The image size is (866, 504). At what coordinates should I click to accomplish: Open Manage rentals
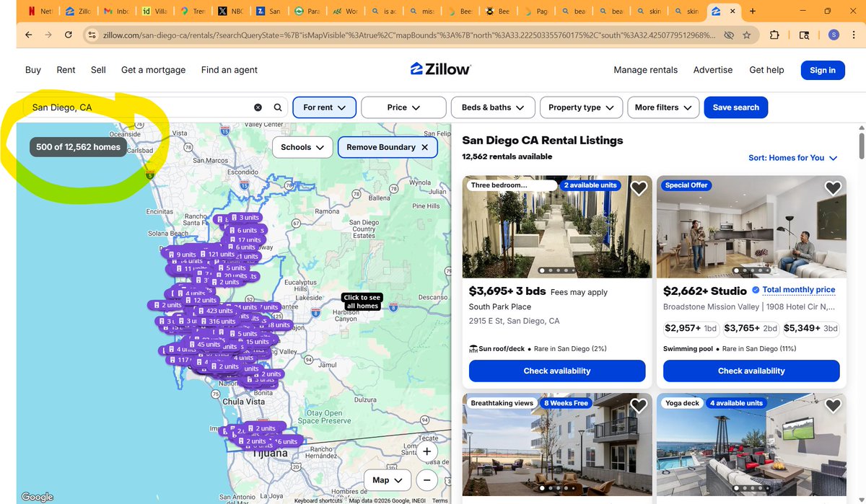click(x=645, y=70)
